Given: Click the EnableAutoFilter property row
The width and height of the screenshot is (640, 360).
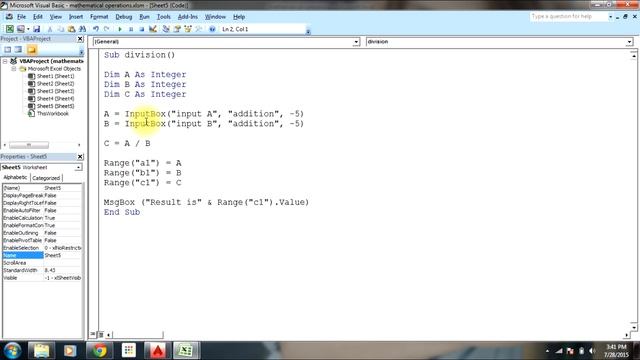Looking at the screenshot, I should pyautogui.click(x=42, y=211).
